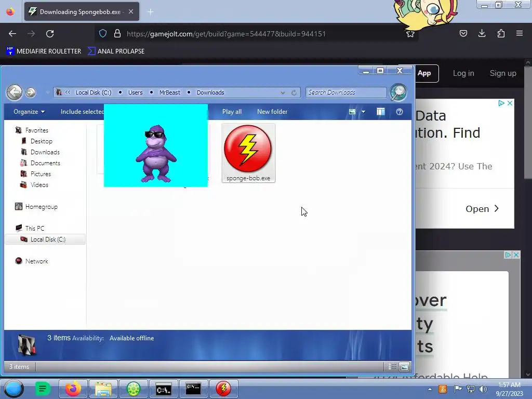The width and height of the screenshot is (532, 399).
Task: Open Pictures in navigation pane
Action: (41, 174)
